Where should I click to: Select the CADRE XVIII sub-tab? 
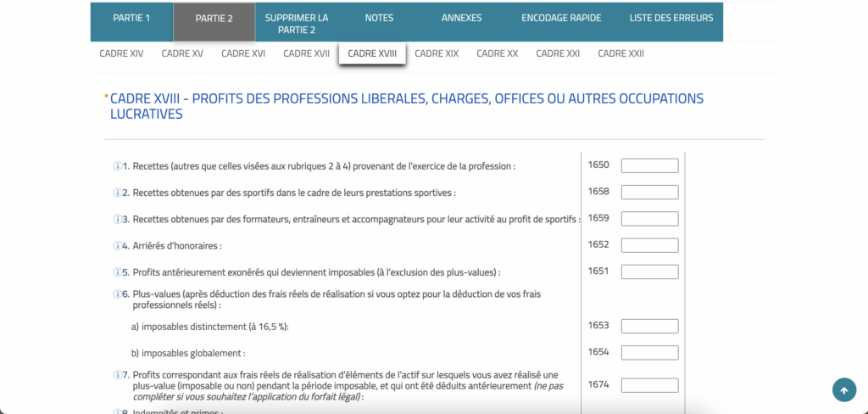(x=372, y=53)
